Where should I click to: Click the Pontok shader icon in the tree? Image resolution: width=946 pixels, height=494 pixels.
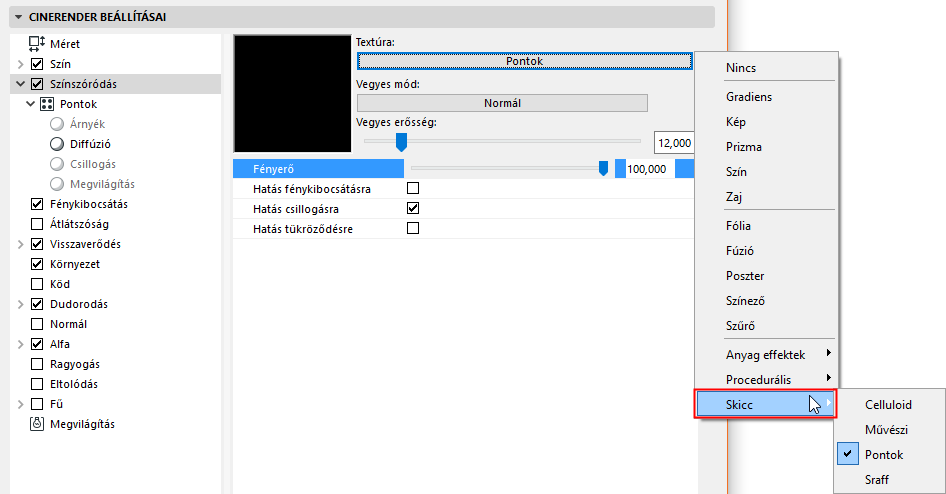[x=46, y=104]
